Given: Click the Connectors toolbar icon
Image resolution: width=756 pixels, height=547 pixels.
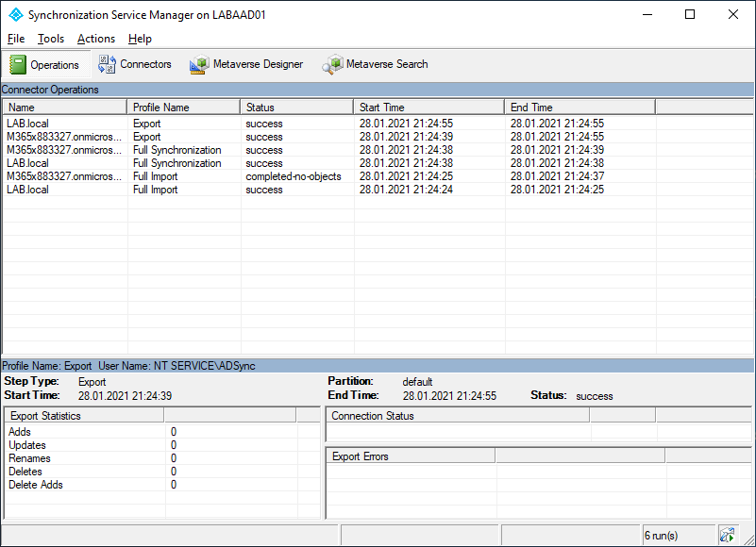Looking at the screenshot, I should pyautogui.click(x=107, y=64).
